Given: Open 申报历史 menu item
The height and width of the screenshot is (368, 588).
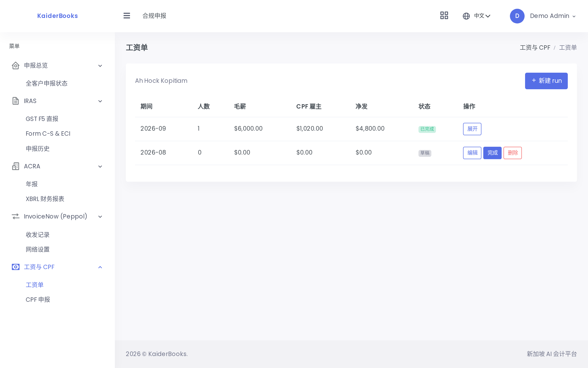Looking at the screenshot, I should pyautogui.click(x=38, y=149).
